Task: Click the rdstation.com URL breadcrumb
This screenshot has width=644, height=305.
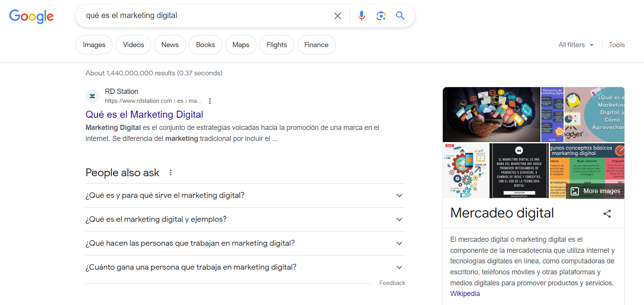Action: click(x=153, y=101)
